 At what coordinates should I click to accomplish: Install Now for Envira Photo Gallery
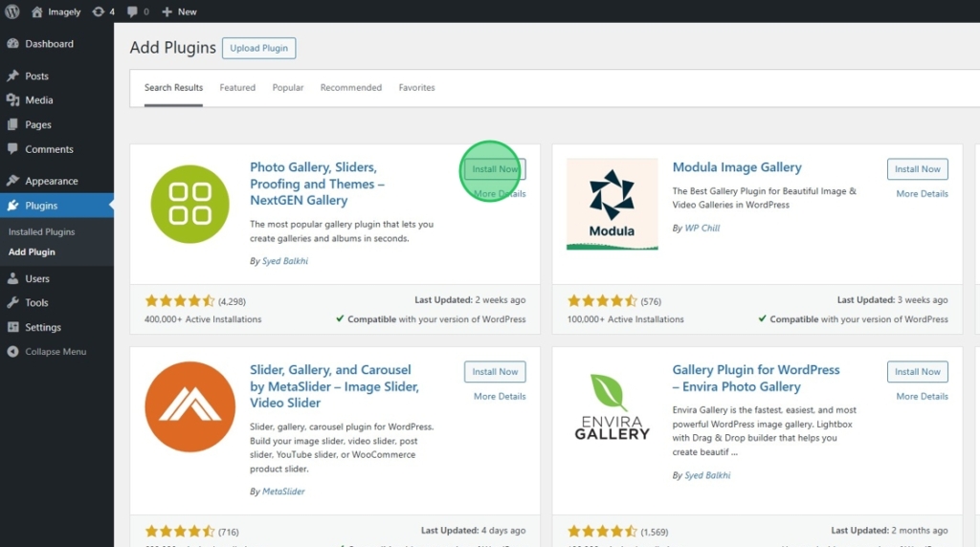coord(918,372)
